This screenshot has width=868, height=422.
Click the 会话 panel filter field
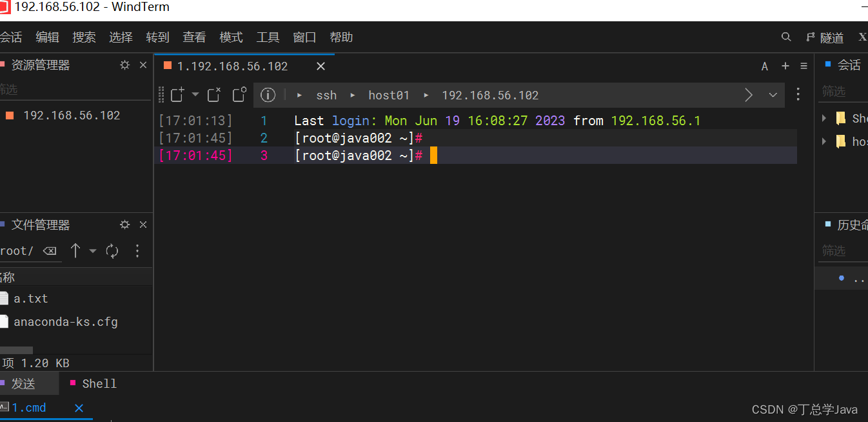(843, 92)
